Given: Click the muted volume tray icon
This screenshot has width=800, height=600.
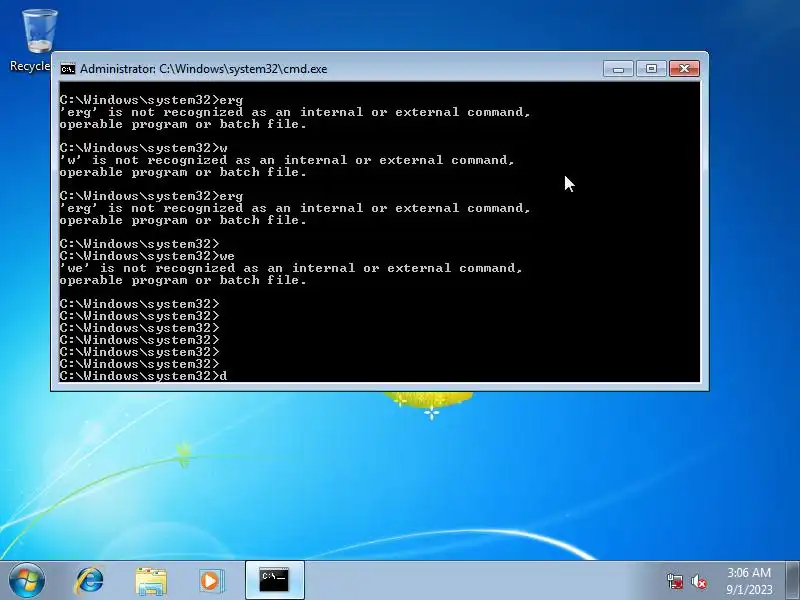Looking at the screenshot, I should [699, 581].
